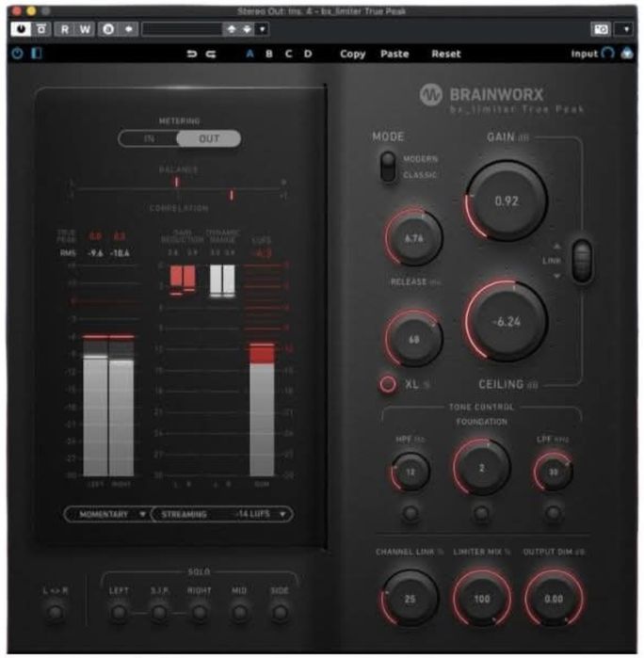Image resolution: width=644 pixels, height=658 pixels.
Task: Click the CEILING knob showing -6.24
Action: click(507, 321)
